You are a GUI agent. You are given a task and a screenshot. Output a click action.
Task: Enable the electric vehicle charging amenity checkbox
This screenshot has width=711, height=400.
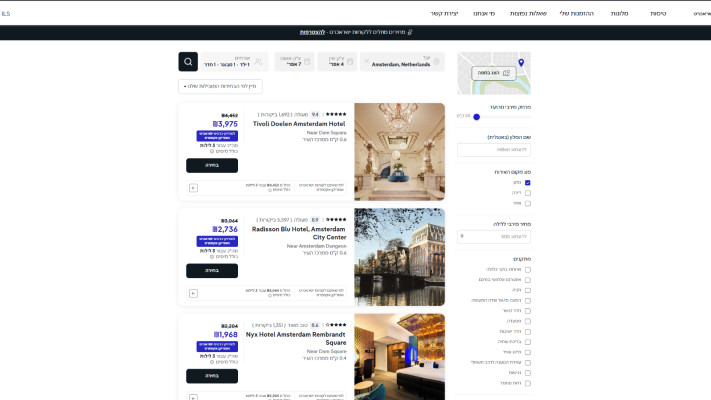tap(527, 363)
